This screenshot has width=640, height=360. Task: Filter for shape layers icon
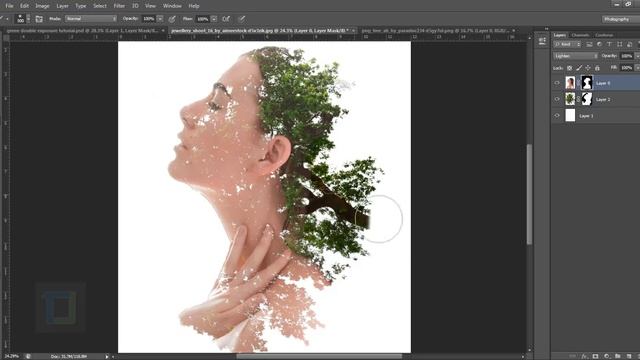point(620,44)
